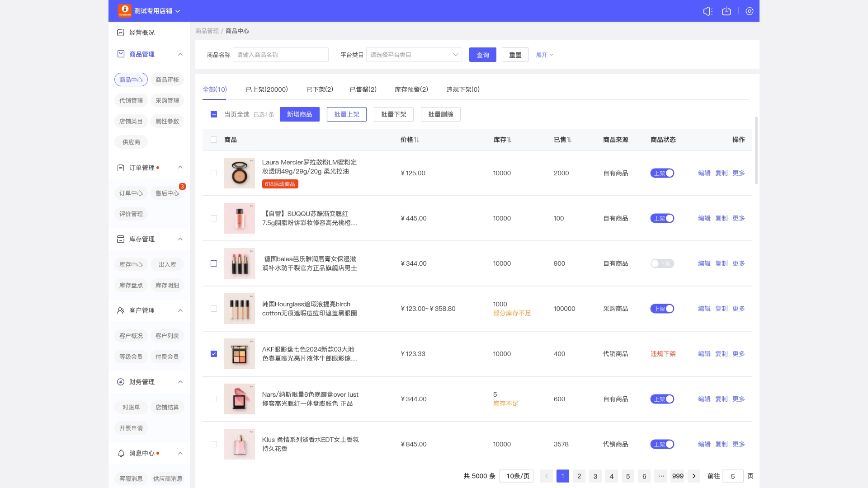
Task: Open the announcement speaker icon in top bar
Action: tap(707, 11)
